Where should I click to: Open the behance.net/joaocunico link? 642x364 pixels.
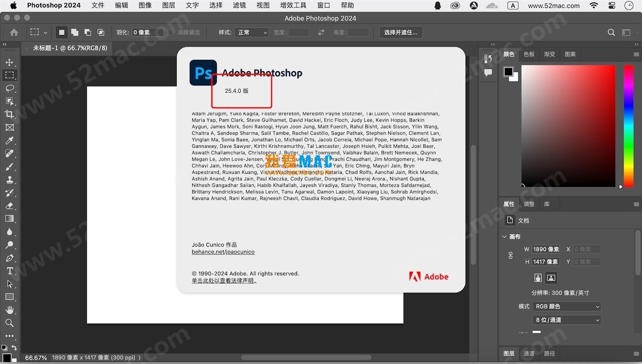tap(223, 251)
